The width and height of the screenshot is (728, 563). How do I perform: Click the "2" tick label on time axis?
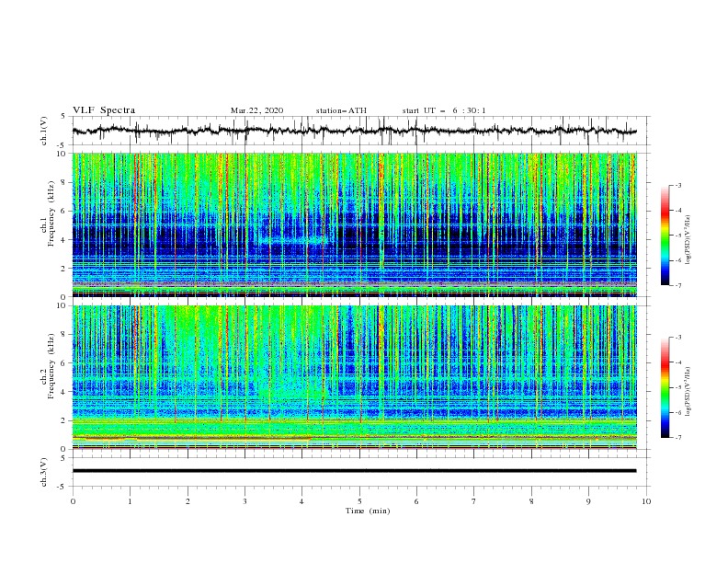(x=188, y=501)
